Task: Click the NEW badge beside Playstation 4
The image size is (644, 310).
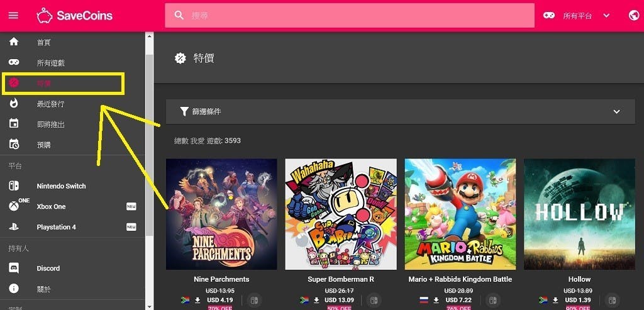Action: pos(131,227)
